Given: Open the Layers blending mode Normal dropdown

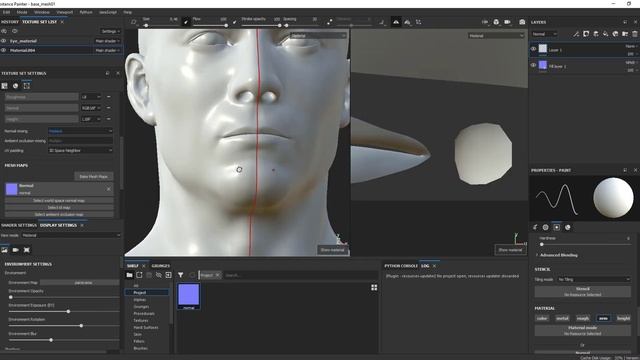Looking at the screenshot, I should click(x=544, y=34).
